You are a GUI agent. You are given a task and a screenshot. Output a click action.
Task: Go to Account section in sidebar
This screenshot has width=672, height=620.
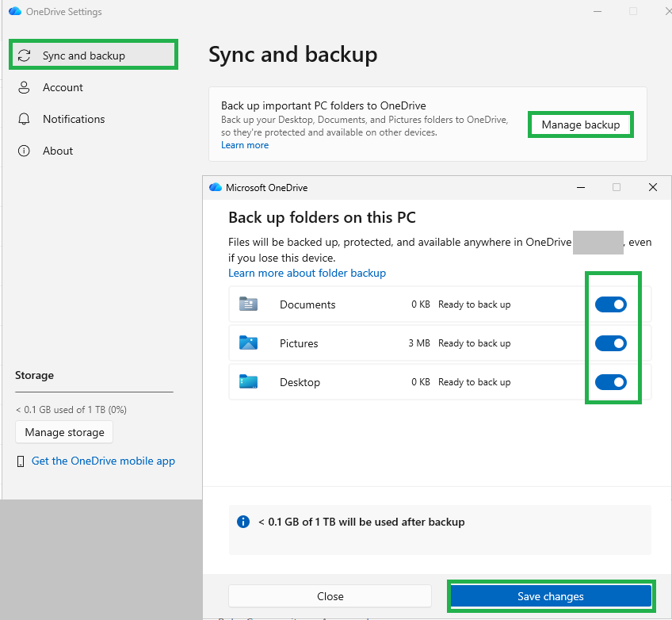[63, 87]
